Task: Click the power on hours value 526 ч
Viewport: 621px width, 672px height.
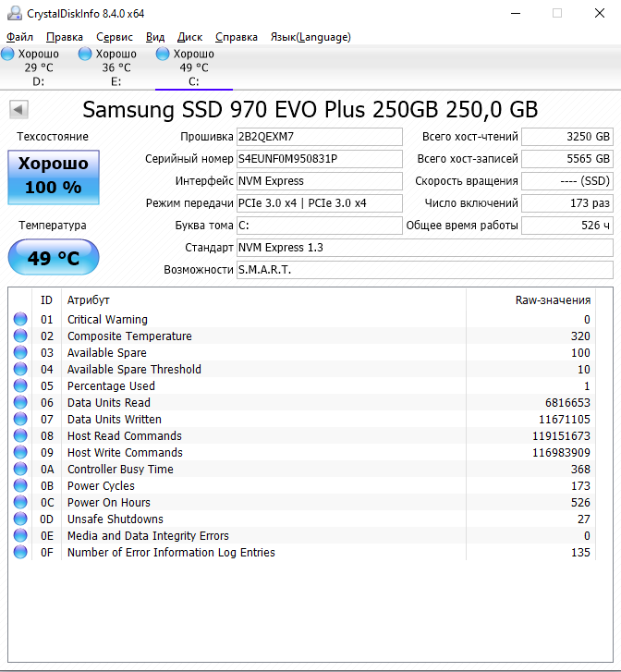Action: point(567,226)
